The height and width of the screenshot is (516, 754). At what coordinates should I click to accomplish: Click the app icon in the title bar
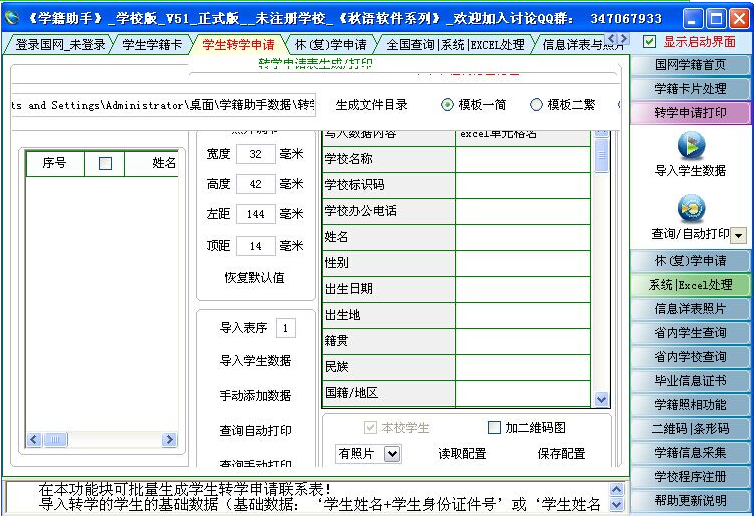coord(12,18)
